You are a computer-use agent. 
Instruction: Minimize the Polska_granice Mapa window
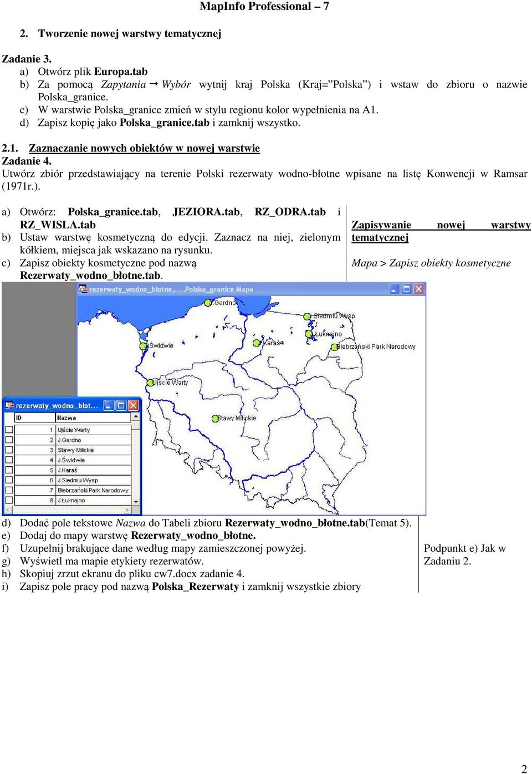(394, 289)
